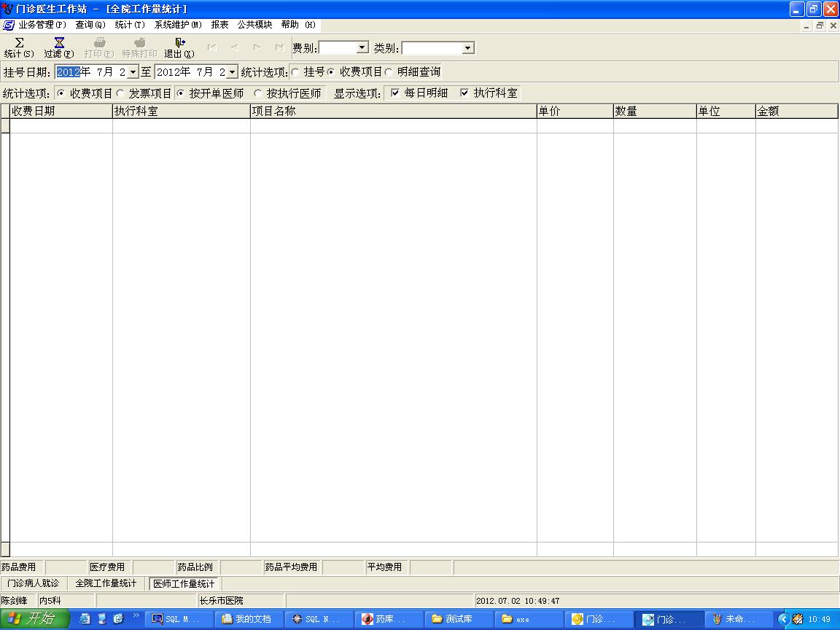Click the show desktop quick launch icon

102,619
